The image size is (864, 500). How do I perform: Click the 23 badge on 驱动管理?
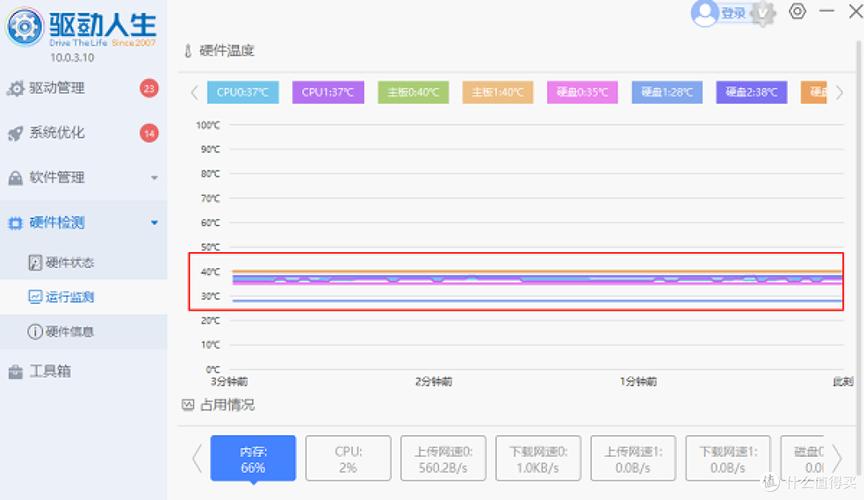(x=149, y=88)
